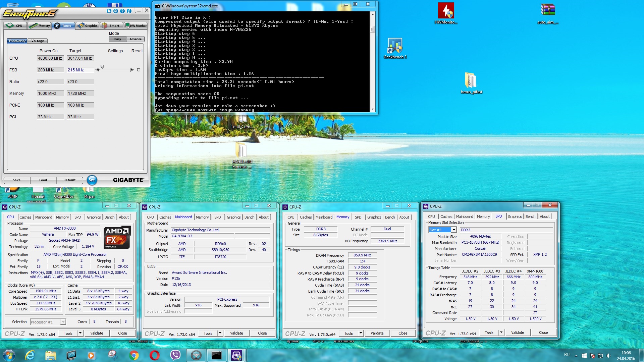Viewport: 644px width, 362px height.
Task: Enable Advance mode in EasyTune6
Action: 136,39
